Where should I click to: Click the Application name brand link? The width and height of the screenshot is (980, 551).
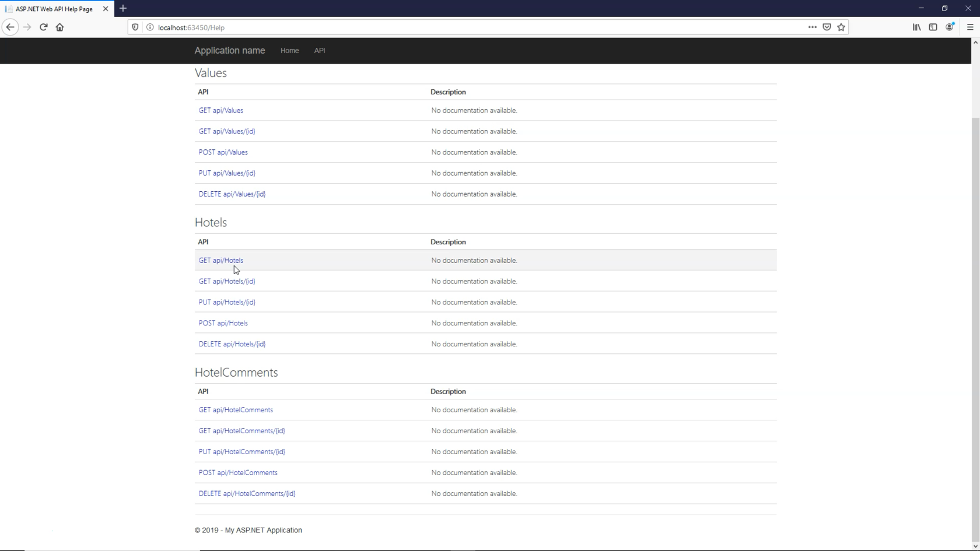tap(230, 51)
